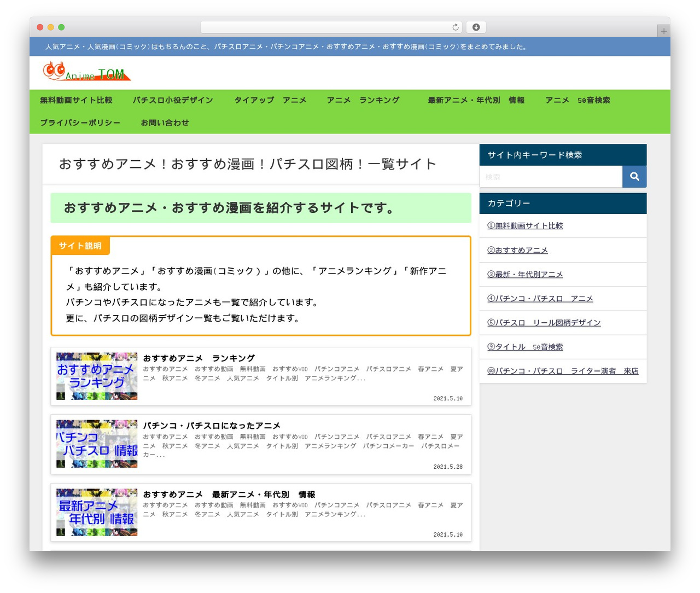Select タイアップ アニメ in navigation
Viewport: 700px width, 593px height.
tap(270, 100)
